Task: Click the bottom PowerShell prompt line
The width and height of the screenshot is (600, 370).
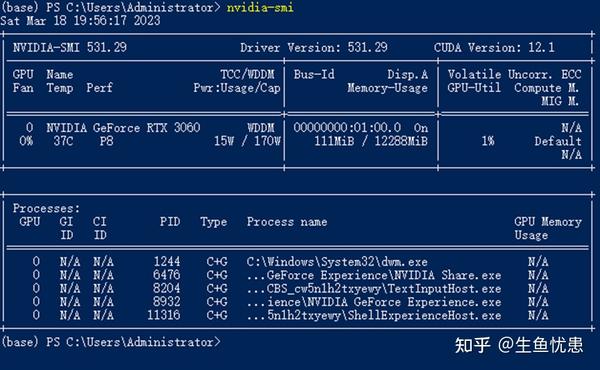Action: [111, 342]
